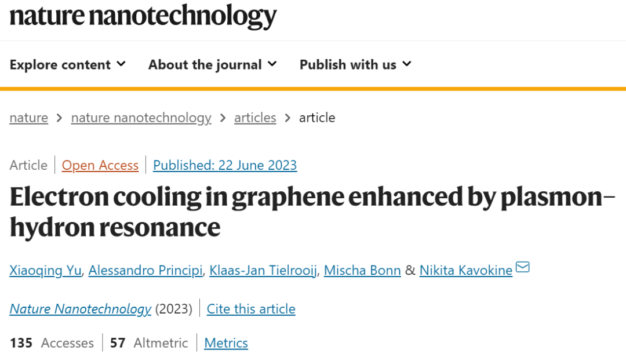
Task: Click the chevron beside Publish with us
Action: coord(406,64)
